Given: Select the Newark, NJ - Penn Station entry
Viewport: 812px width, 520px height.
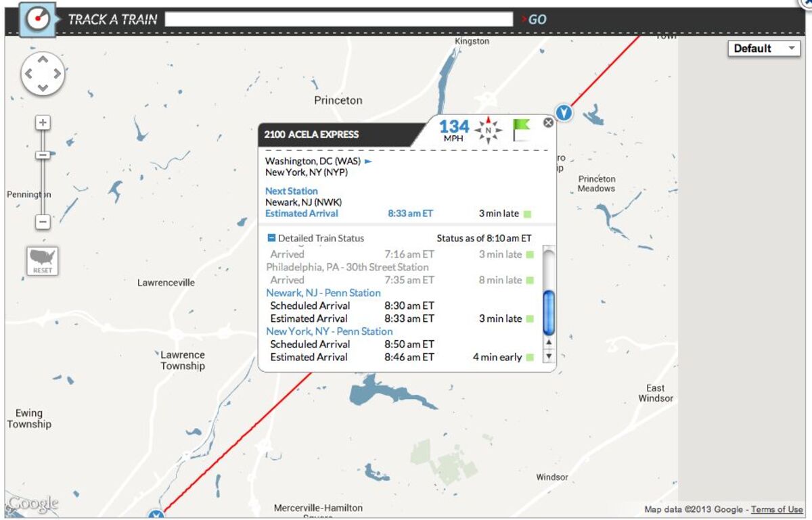Looking at the screenshot, I should click(x=323, y=293).
